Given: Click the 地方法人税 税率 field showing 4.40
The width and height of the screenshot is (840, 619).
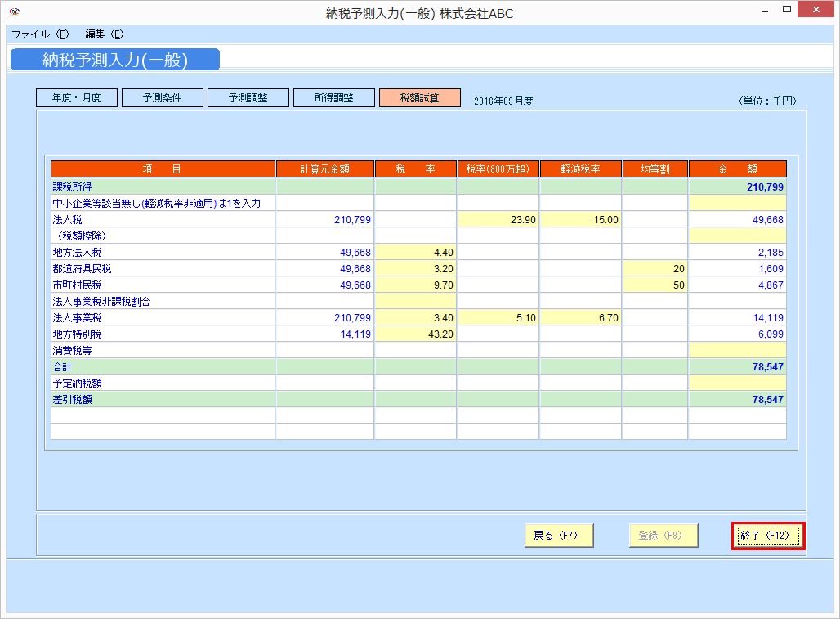Looking at the screenshot, I should (x=415, y=252).
